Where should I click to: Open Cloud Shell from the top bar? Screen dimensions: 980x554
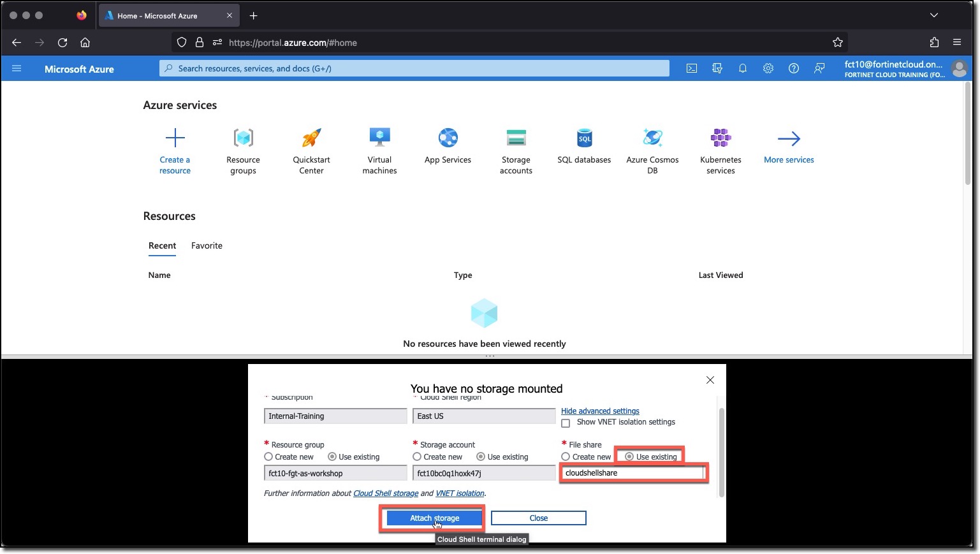(692, 68)
